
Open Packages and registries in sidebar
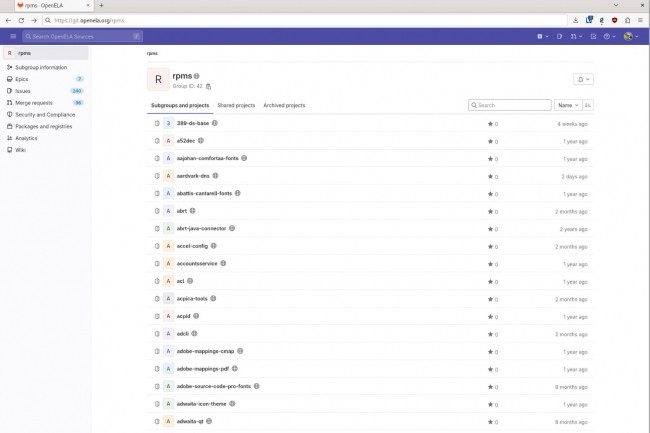tap(43, 126)
